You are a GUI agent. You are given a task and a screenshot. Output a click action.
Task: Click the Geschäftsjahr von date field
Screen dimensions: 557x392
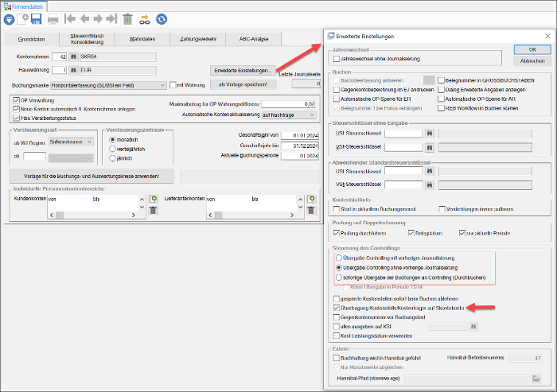tap(300, 136)
